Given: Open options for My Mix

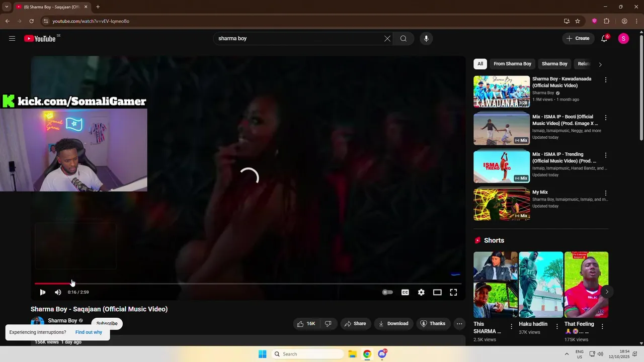Looking at the screenshot, I should [x=606, y=193].
